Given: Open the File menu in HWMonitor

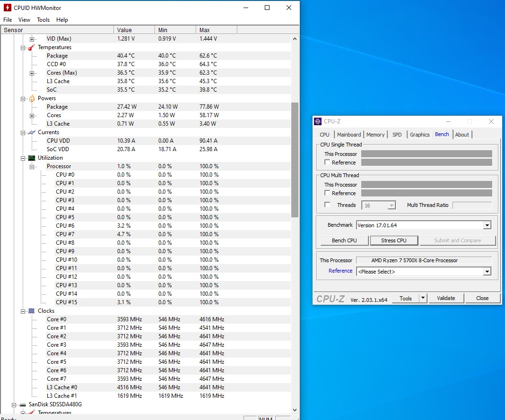Looking at the screenshot, I should pos(8,20).
